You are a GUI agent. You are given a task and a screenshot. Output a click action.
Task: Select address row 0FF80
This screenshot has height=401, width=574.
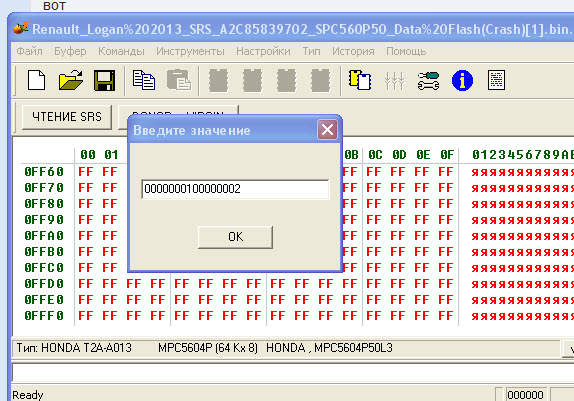click(44, 204)
